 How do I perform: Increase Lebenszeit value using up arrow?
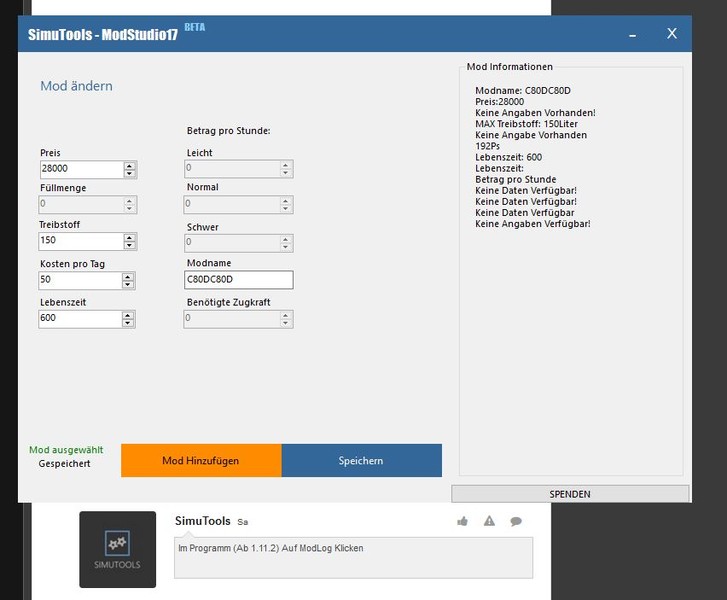click(129, 314)
